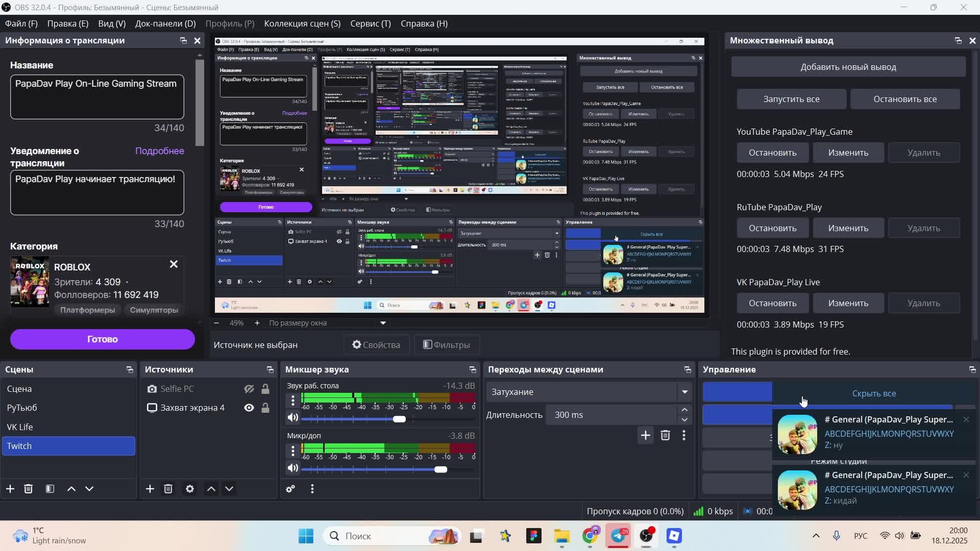This screenshot has height=551, width=980.
Task: Move selected source up with arrow icon
Action: point(211,489)
